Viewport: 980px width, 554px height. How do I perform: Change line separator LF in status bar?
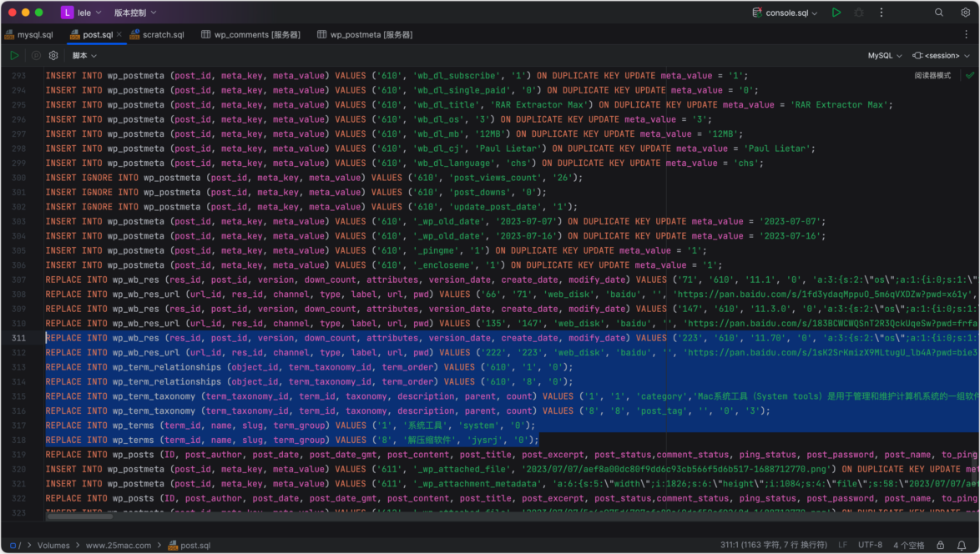click(x=842, y=546)
